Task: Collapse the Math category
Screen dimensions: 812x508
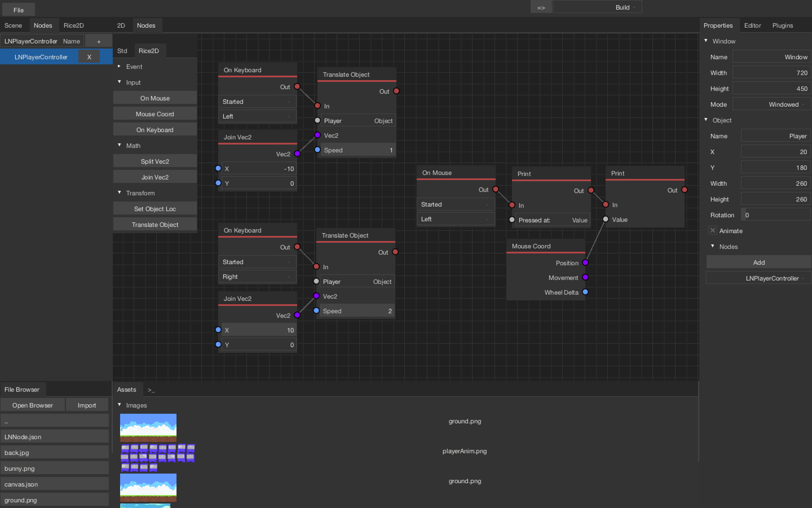Action: tap(119, 145)
